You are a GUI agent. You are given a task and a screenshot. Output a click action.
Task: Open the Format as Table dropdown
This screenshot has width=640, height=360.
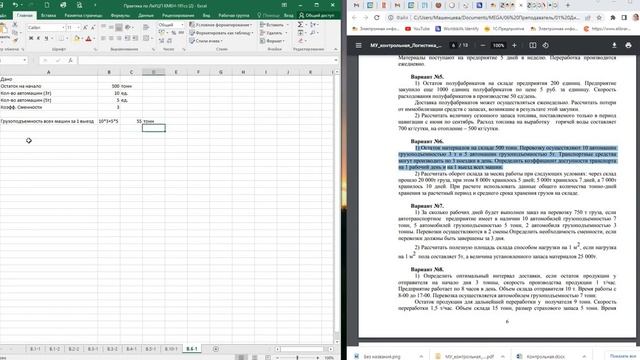(x=221, y=33)
